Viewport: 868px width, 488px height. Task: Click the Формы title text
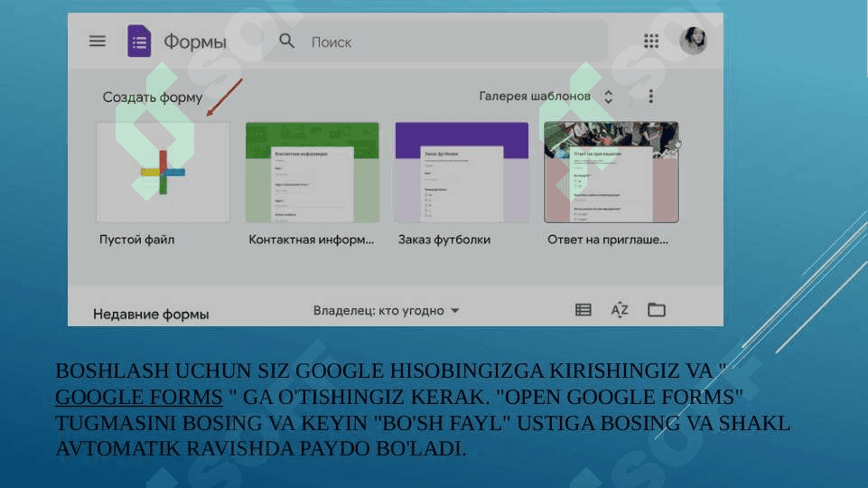pyautogui.click(x=195, y=42)
